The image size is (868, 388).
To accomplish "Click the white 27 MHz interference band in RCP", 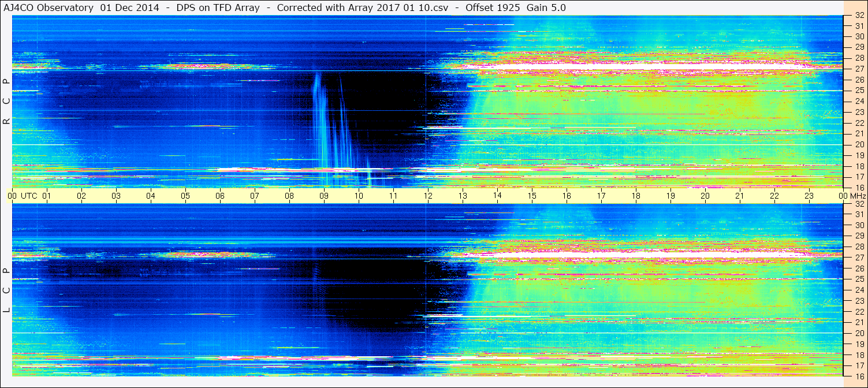I will (x=635, y=68).
